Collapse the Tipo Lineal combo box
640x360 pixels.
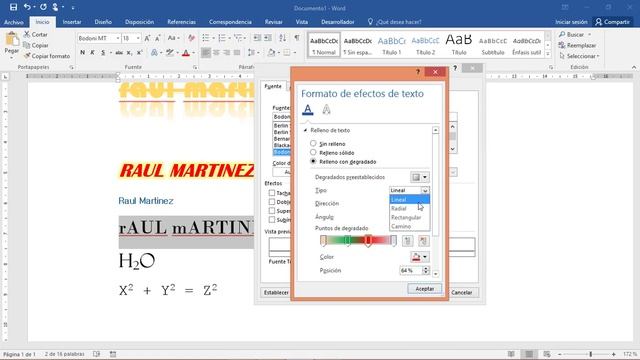coord(425,191)
